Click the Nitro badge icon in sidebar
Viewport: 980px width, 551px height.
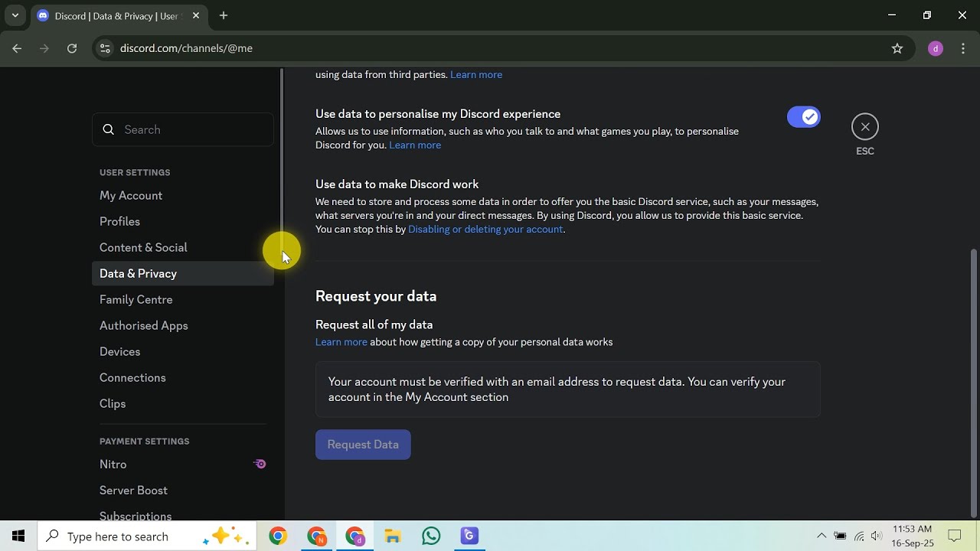pos(260,464)
